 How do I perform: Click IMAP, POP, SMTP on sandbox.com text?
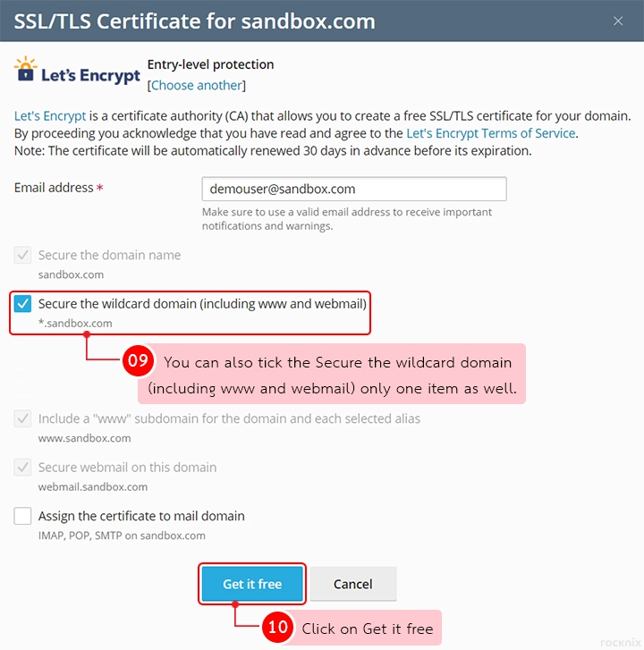pos(122,536)
